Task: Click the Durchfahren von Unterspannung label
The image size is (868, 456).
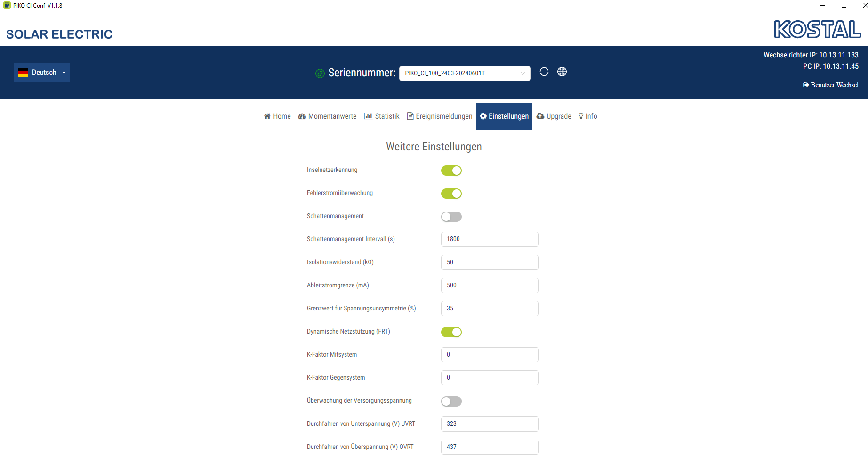Action: (x=361, y=424)
